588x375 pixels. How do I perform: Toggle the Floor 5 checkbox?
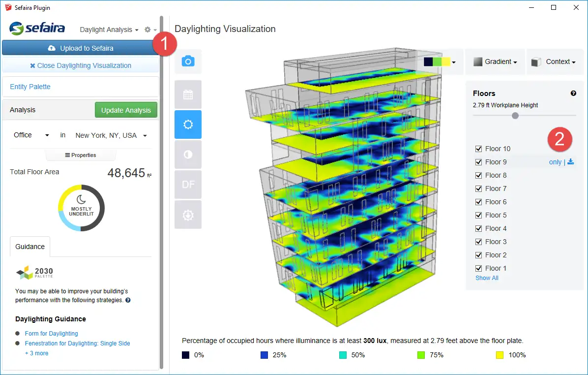(x=479, y=215)
